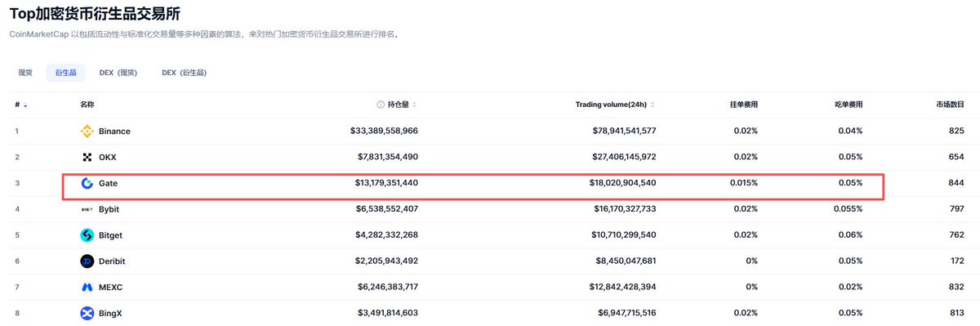Click Binance volume $78,941,541,577
980x326 pixels.
[624, 132]
